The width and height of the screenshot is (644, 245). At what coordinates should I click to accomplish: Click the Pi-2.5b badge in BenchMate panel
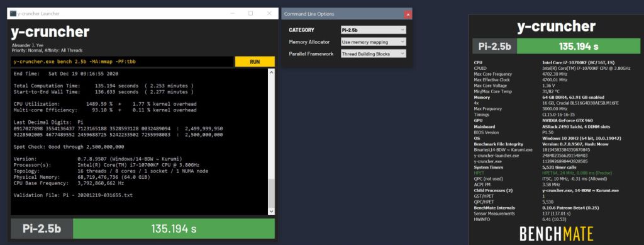pos(494,45)
